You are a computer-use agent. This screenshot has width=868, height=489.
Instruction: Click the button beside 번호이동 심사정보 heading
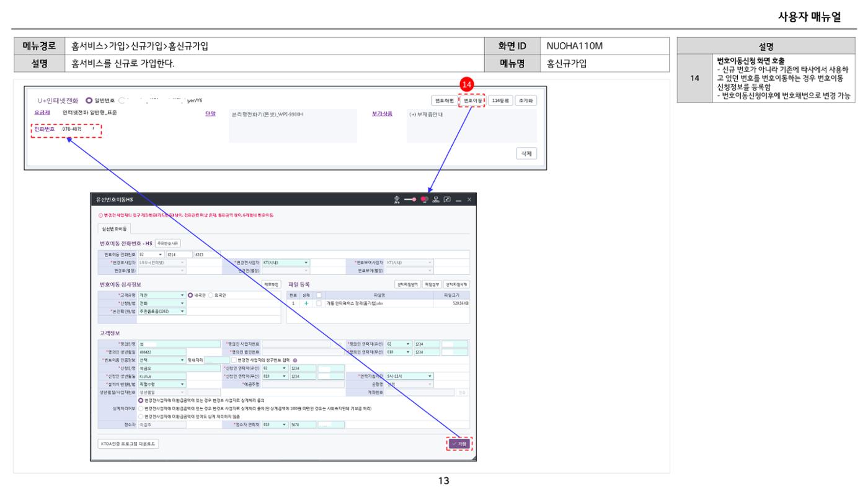[271, 284]
